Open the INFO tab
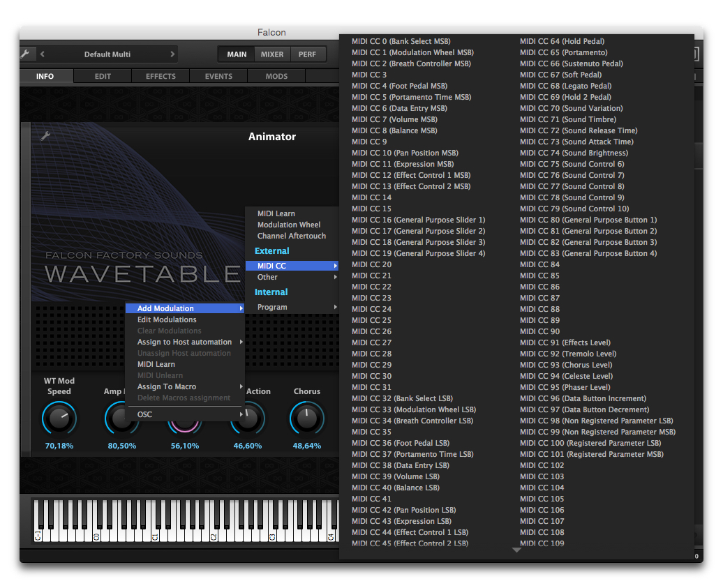The height and width of the screenshot is (588, 723). coord(45,76)
